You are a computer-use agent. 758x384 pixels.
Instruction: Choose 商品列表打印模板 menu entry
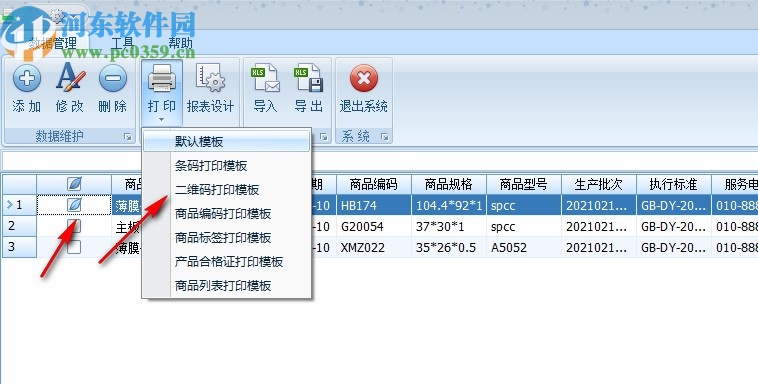click(227, 285)
